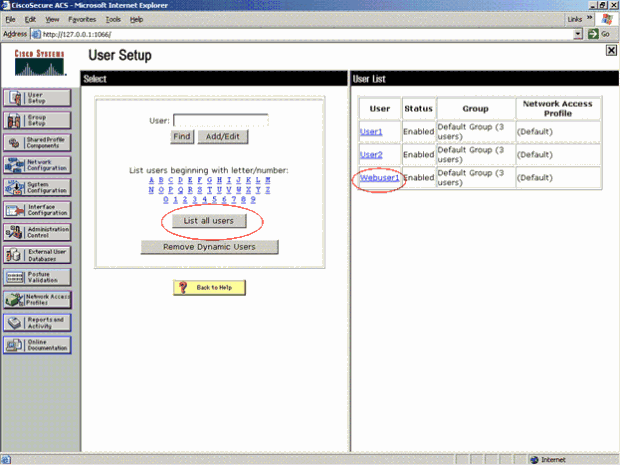This screenshot has height=465, width=620.
Task: Click the Links toolbar label
Action: click(x=575, y=19)
